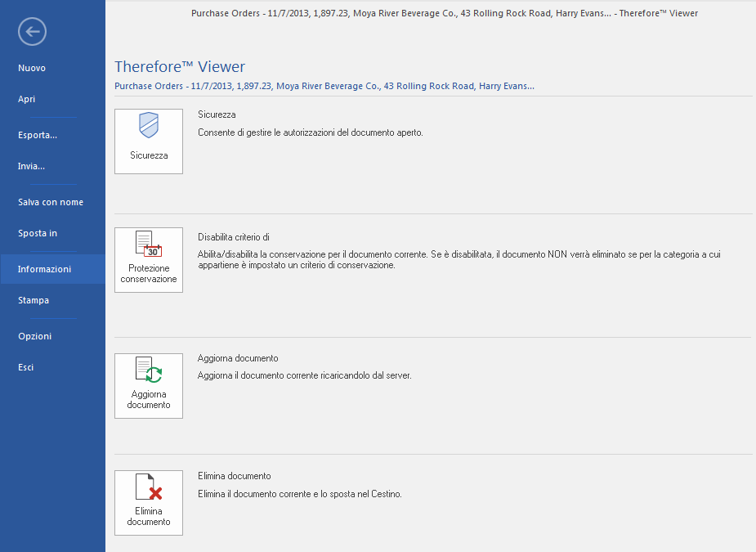The height and width of the screenshot is (552, 756).
Task: Click the document title bar text
Action: point(444,13)
